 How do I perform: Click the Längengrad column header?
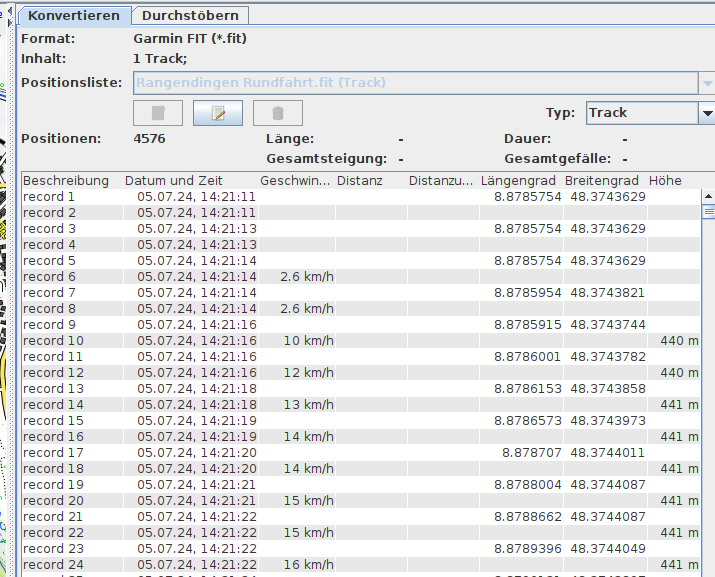518,181
